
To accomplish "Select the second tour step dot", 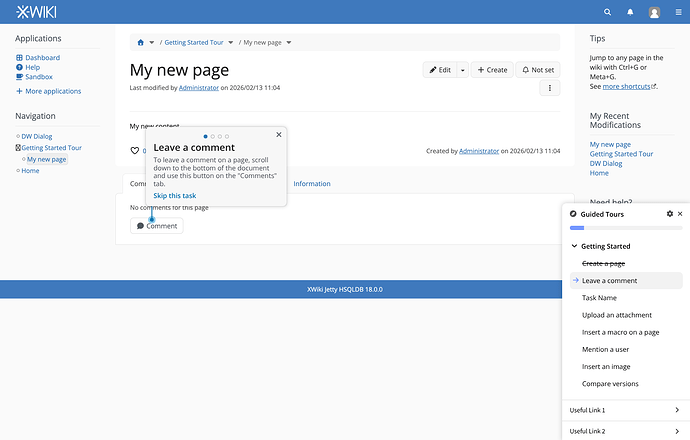I will [x=213, y=136].
